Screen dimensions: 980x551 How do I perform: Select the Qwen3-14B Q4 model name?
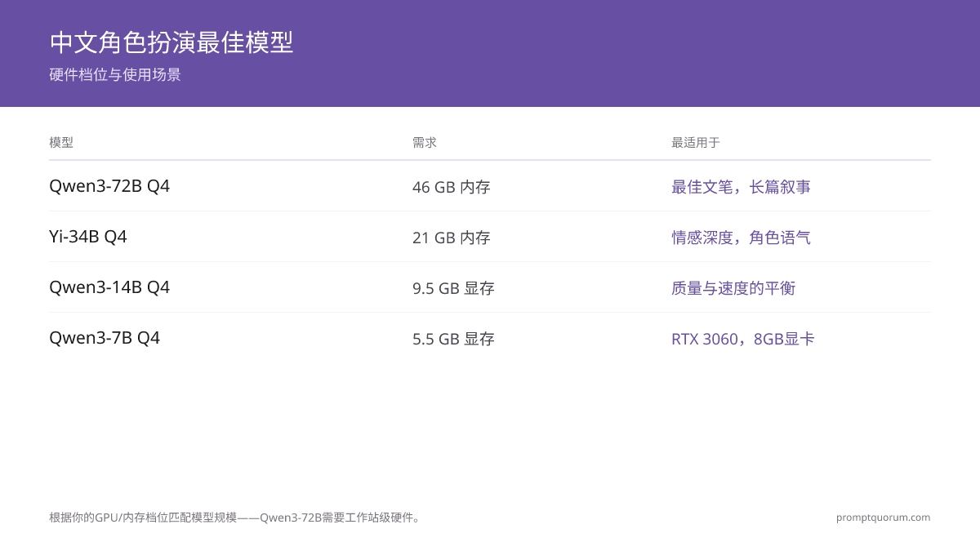point(109,287)
